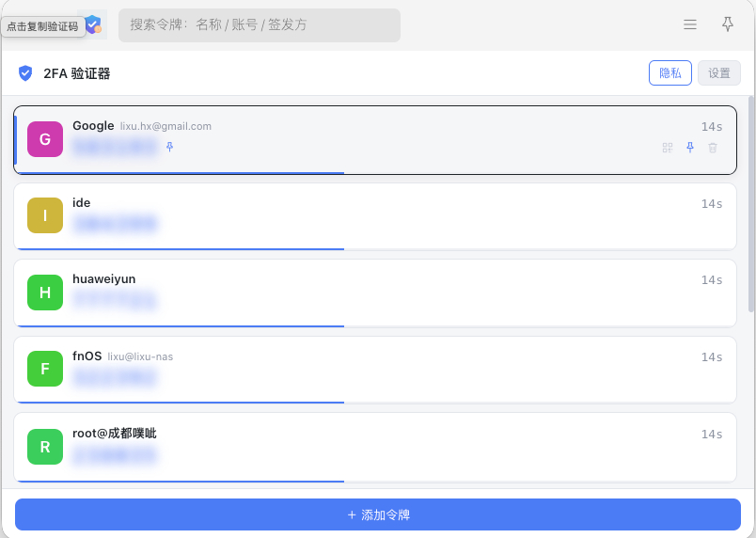Show the QR code for the Google token
Image resolution: width=756 pixels, height=538 pixels.
pyautogui.click(x=668, y=148)
